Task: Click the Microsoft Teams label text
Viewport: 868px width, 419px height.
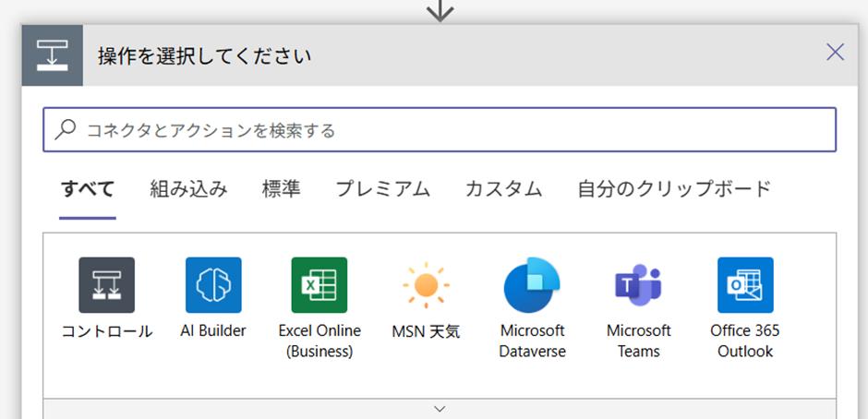Action: coord(638,341)
